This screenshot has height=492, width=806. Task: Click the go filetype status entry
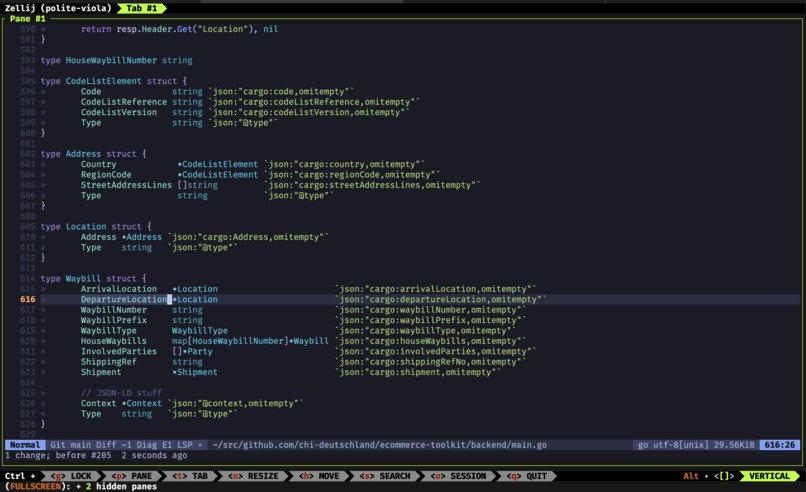pyautogui.click(x=643, y=445)
